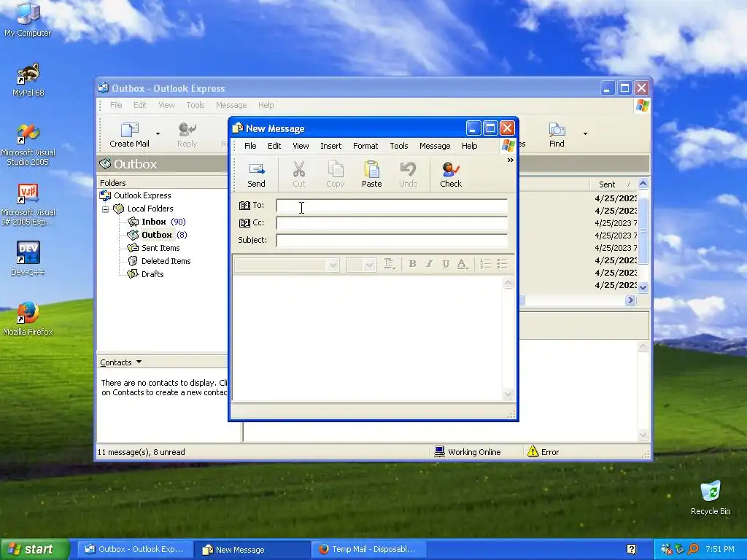Image resolution: width=747 pixels, height=560 pixels.
Task: Click the Error warning icon in status bar
Action: point(533,451)
